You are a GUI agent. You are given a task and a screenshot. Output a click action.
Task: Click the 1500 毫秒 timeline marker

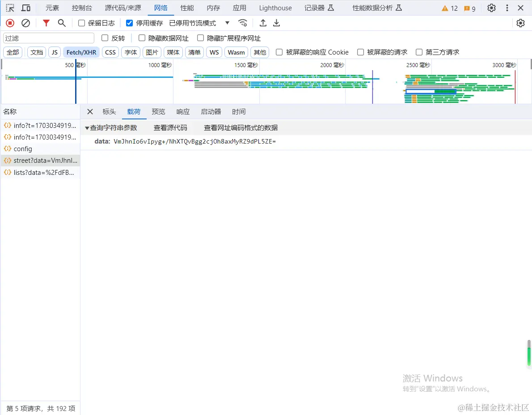[x=246, y=65]
